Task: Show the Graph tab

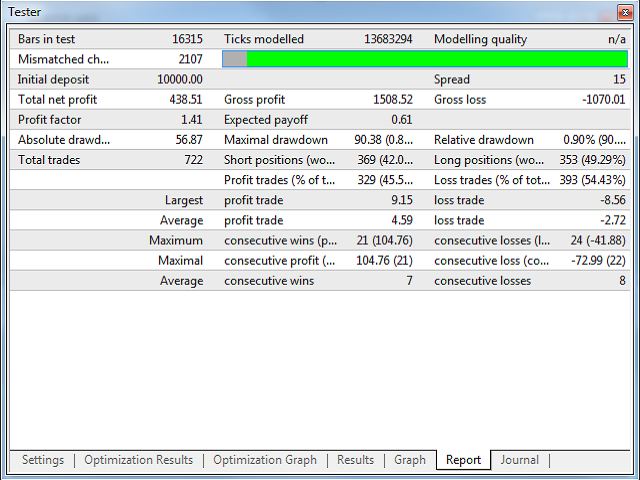Action: [x=410, y=460]
